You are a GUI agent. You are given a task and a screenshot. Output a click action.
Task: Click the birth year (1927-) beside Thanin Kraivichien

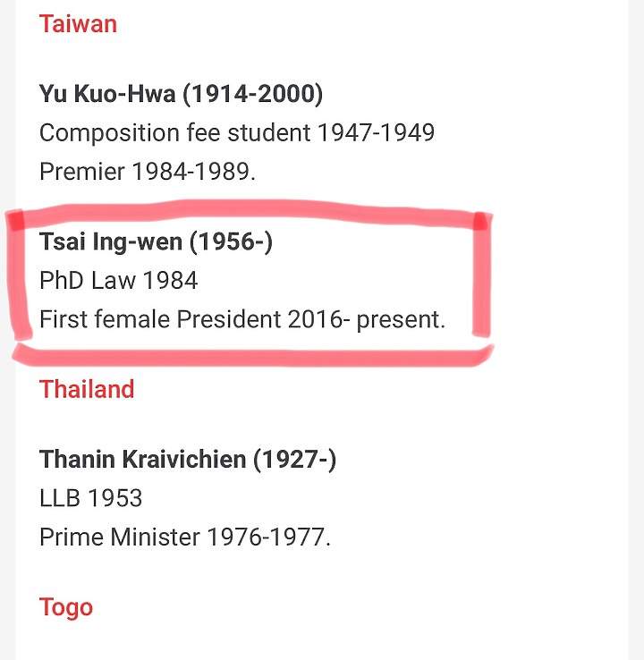pos(294,460)
